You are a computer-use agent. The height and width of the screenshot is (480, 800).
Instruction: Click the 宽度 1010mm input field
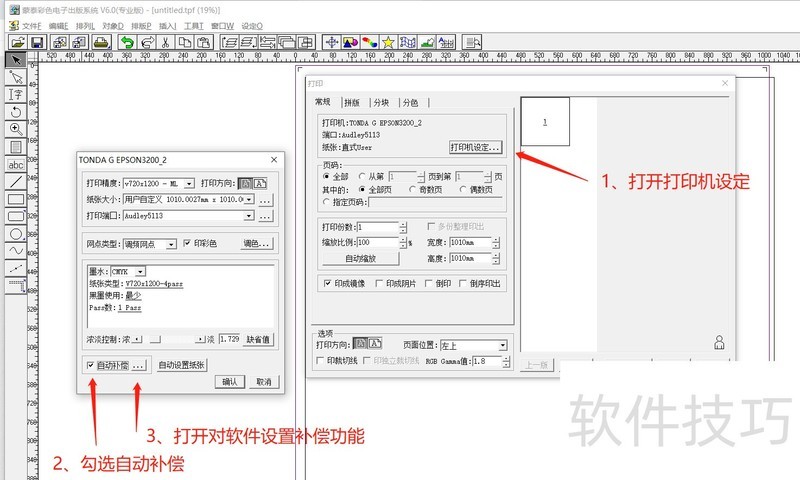click(470, 242)
